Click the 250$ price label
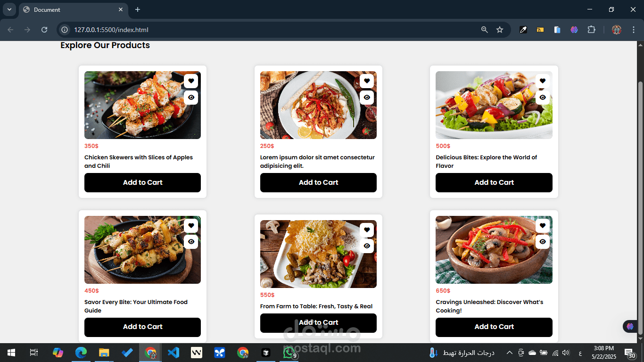 [x=267, y=146]
